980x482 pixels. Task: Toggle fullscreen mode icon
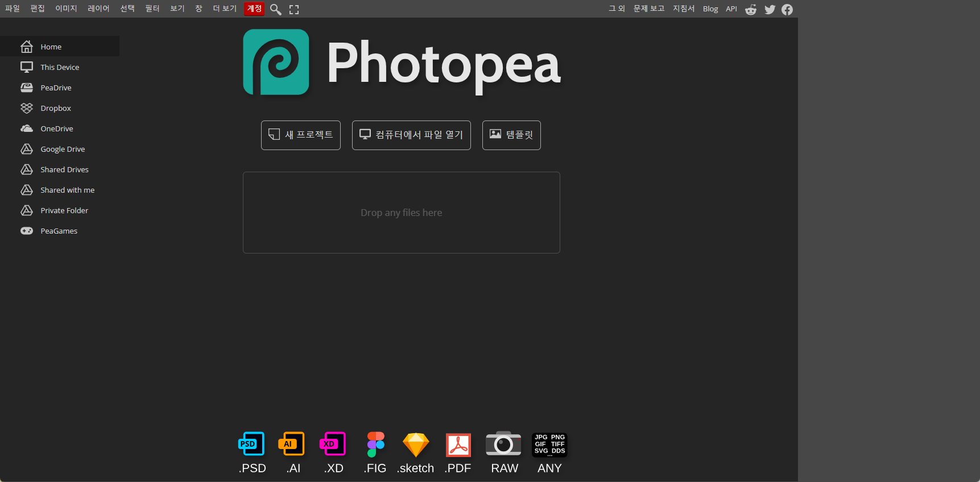(x=294, y=9)
